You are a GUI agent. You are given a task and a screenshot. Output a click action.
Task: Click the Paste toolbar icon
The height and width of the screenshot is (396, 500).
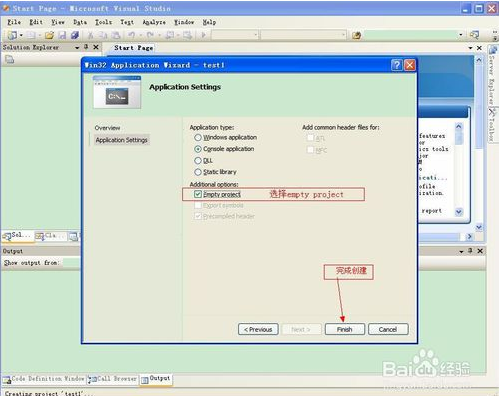pyautogui.click(x=116, y=35)
